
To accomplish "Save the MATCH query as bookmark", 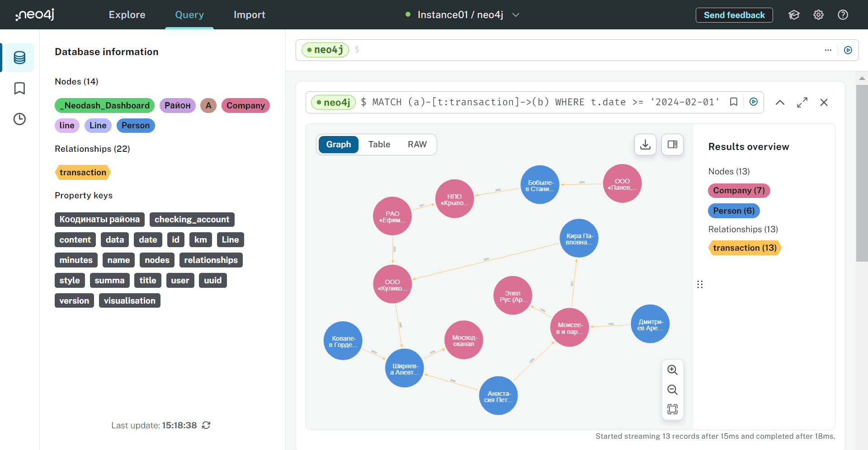I will pyautogui.click(x=734, y=102).
